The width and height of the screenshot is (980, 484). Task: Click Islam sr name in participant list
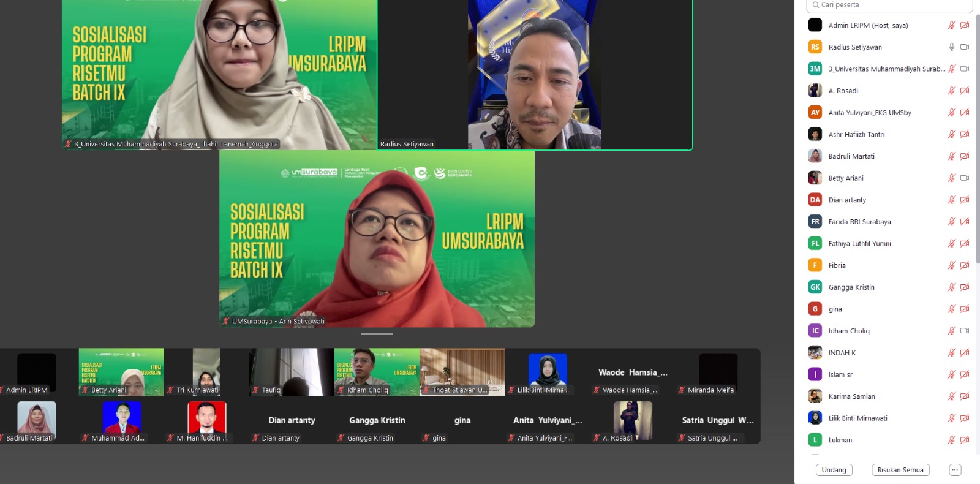click(840, 374)
